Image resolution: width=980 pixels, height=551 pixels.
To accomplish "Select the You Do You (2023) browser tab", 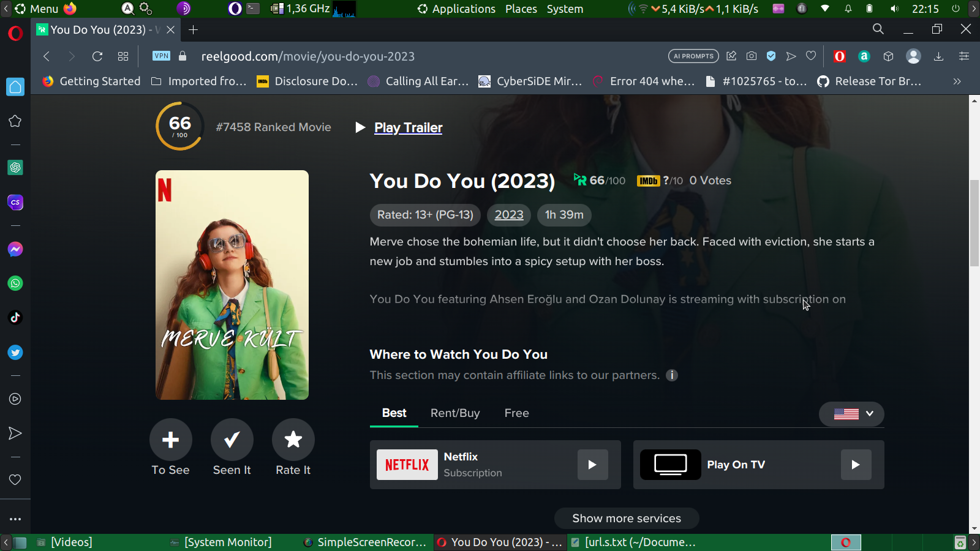I will (106, 30).
